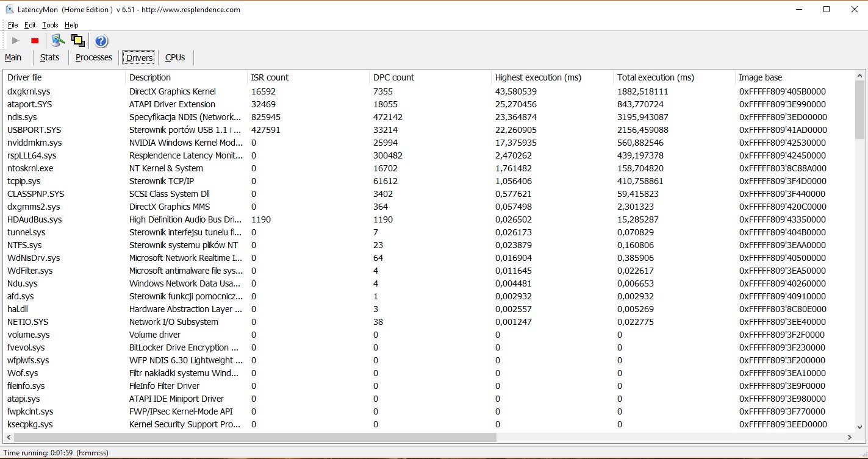The image size is (868, 459).
Task: Select the fileinfo.sys driver row
Action: (429, 386)
